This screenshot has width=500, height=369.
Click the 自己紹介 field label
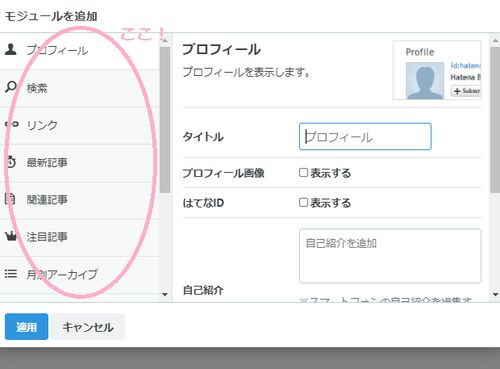(x=203, y=290)
